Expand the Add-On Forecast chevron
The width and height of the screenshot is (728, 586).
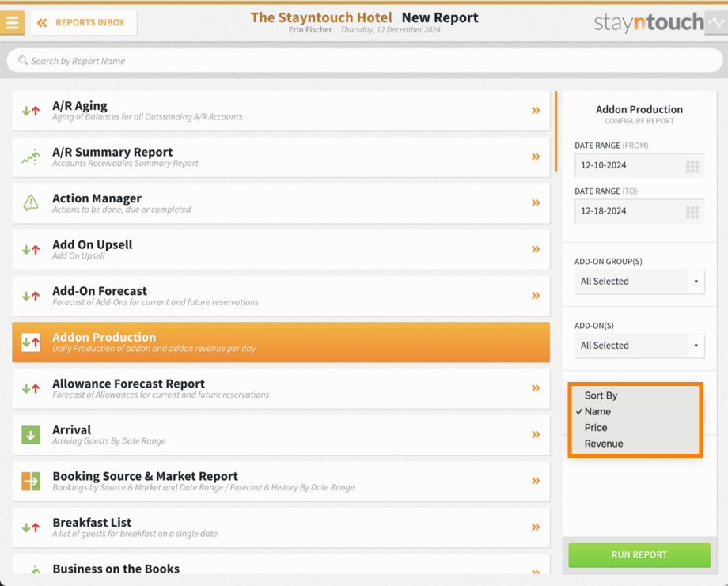click(x=536, y=296)
